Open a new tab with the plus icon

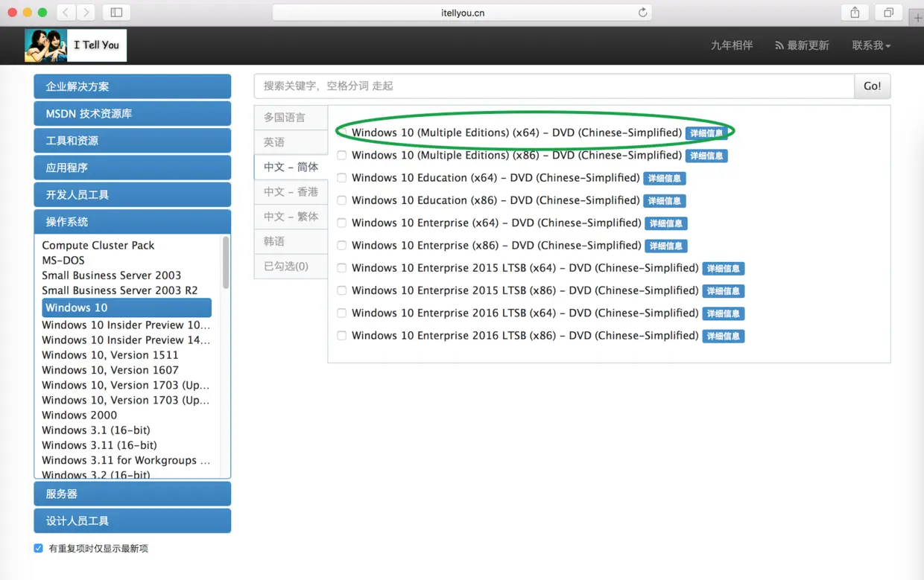917,17
